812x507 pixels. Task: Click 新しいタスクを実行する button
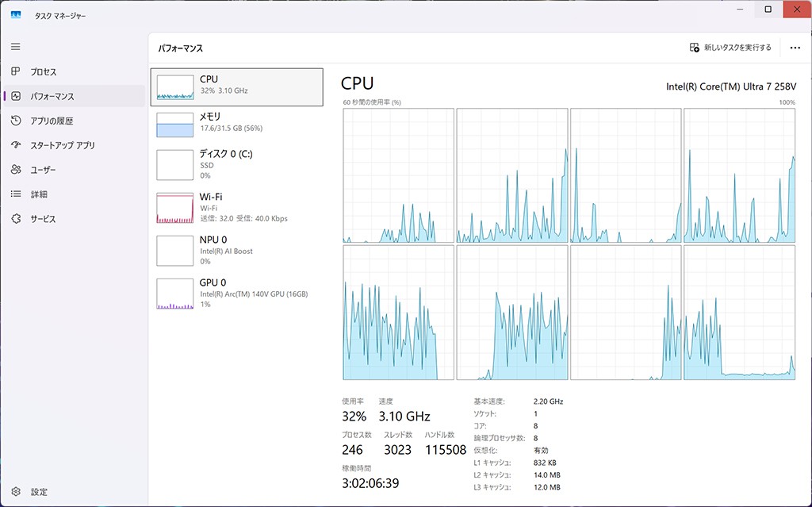730,48
